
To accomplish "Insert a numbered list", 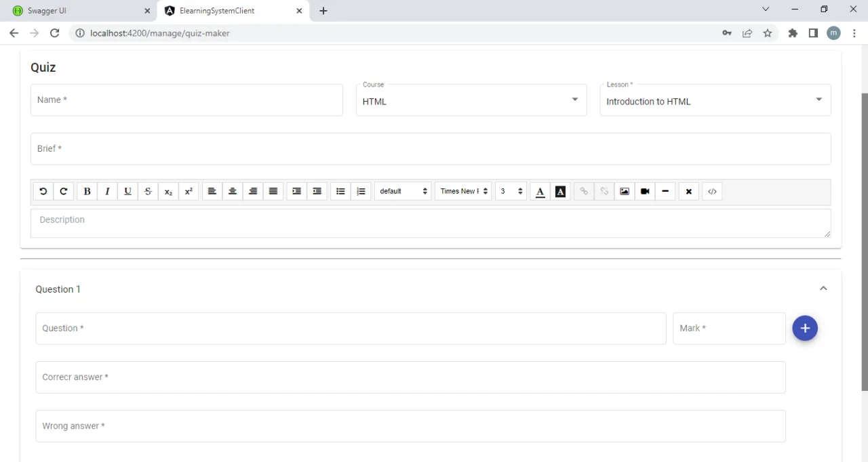I will 361,192.
